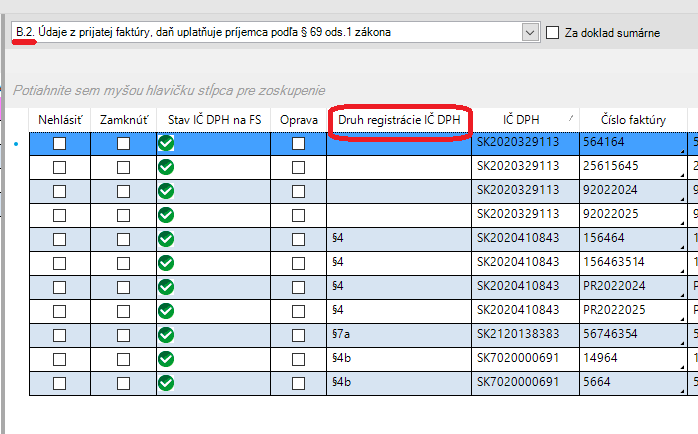Click green status check for invoice 156463514
698x434 pixels.
(x=166, y=264)
